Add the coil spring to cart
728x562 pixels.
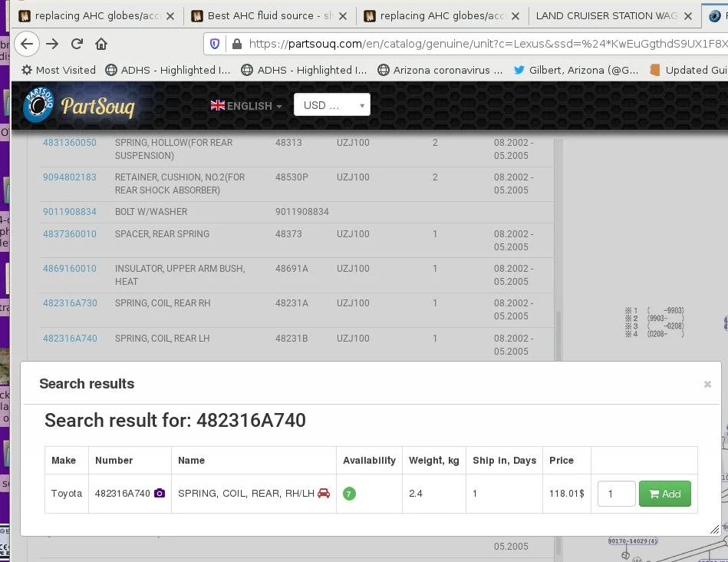coord(664,494)
